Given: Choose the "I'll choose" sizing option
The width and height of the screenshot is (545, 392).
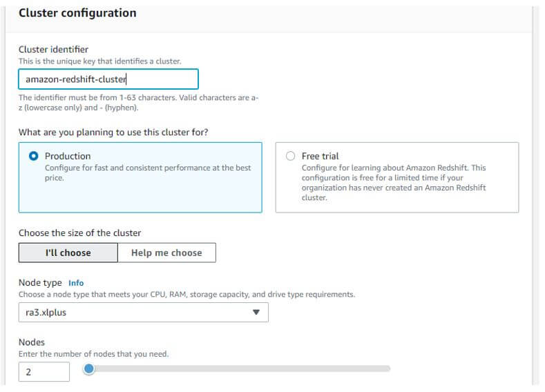Looking at the screenshot, I should point(68,253).
